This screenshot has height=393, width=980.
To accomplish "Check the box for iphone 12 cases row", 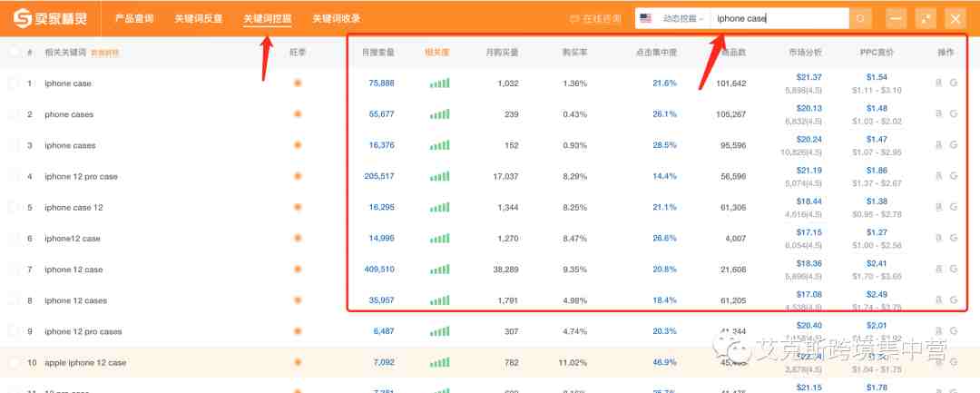I will [x=14, y=300].
